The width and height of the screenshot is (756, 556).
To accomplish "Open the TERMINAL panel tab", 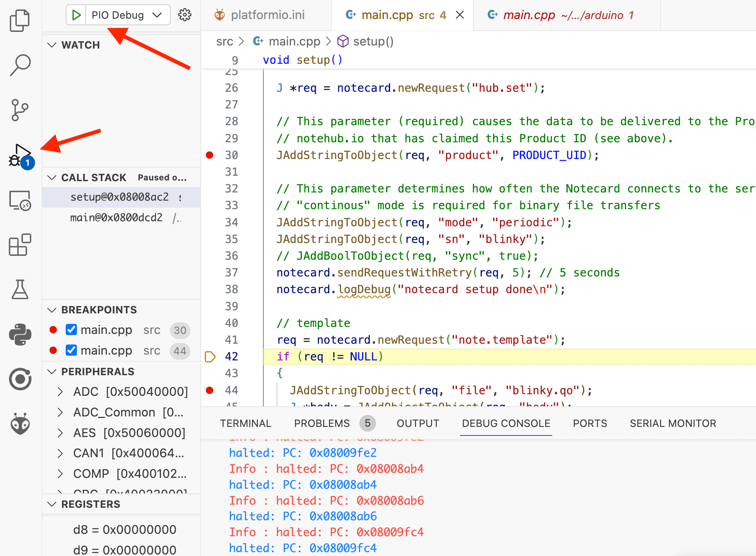I will pyautogui.click(x=245, y=423).
